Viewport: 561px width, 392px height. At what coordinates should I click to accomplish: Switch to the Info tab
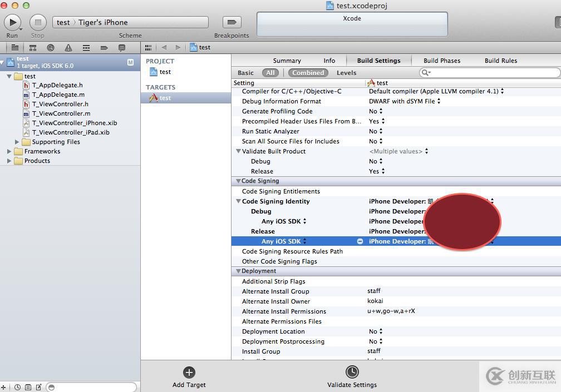329,61
